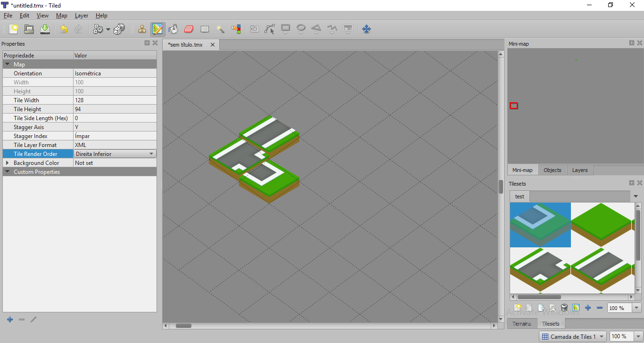Toggle the Terrain Brush tool
The width and height of the screenshot is (644, 343).
point(157,29)
